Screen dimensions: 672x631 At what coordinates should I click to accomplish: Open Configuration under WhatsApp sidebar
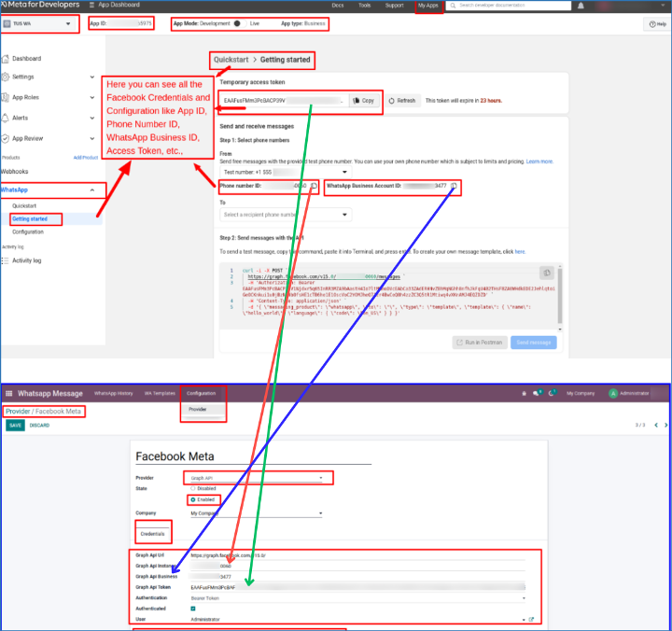tap(28, 231)
